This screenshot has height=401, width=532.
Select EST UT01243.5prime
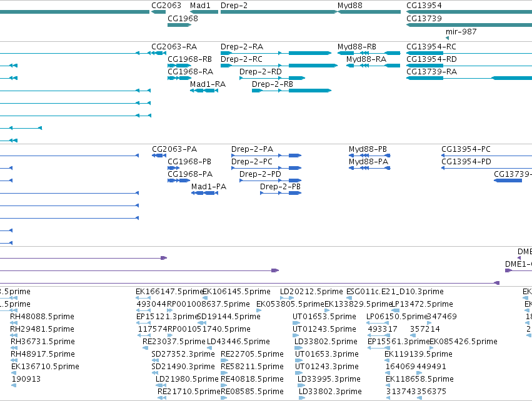324,329
